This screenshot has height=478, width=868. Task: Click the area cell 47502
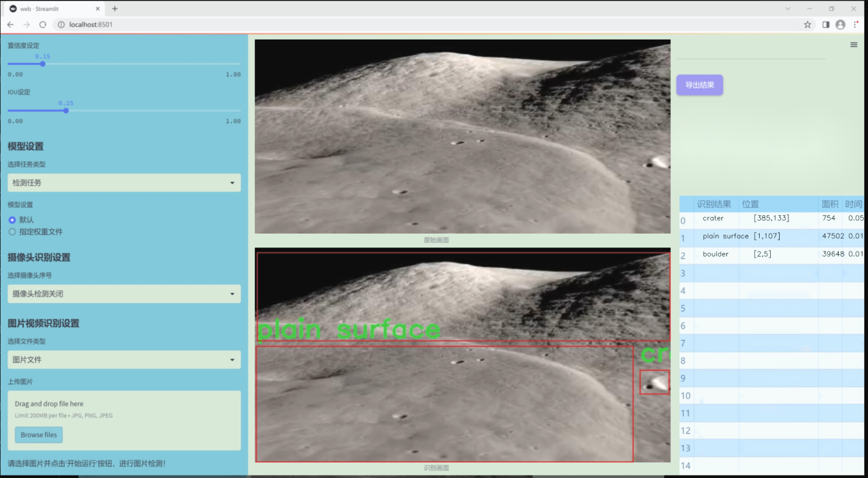tap(833, 236)
